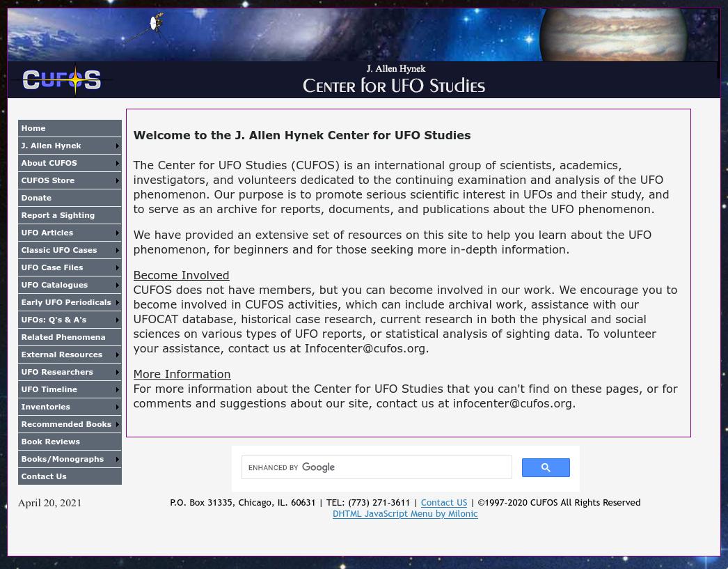Image resolution: width=728 pixels, height=569 pixels.
Task: Open the UFO Researchers submenu arrow
Action: click(x=116, y=372)
